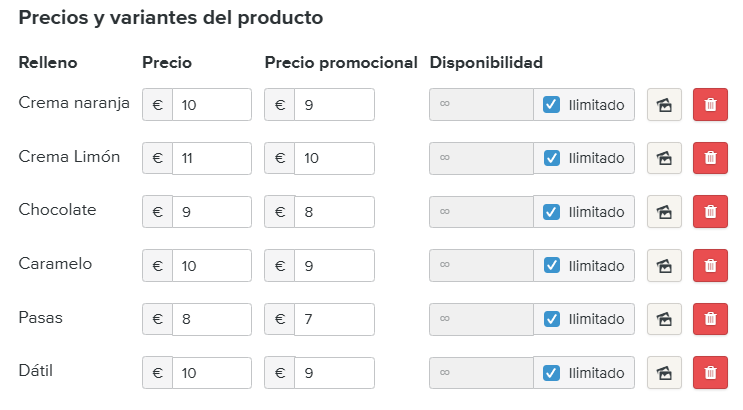743x410 pixels.
Task: Delete the Dátil variant row
Action: (710, 373)
